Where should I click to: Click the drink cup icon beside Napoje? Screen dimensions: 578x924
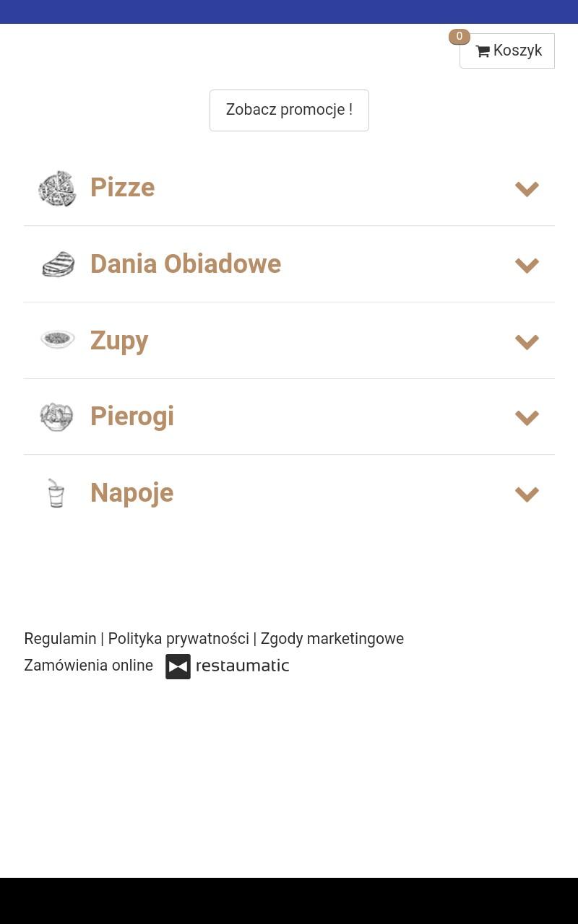(x=56, y=493)
